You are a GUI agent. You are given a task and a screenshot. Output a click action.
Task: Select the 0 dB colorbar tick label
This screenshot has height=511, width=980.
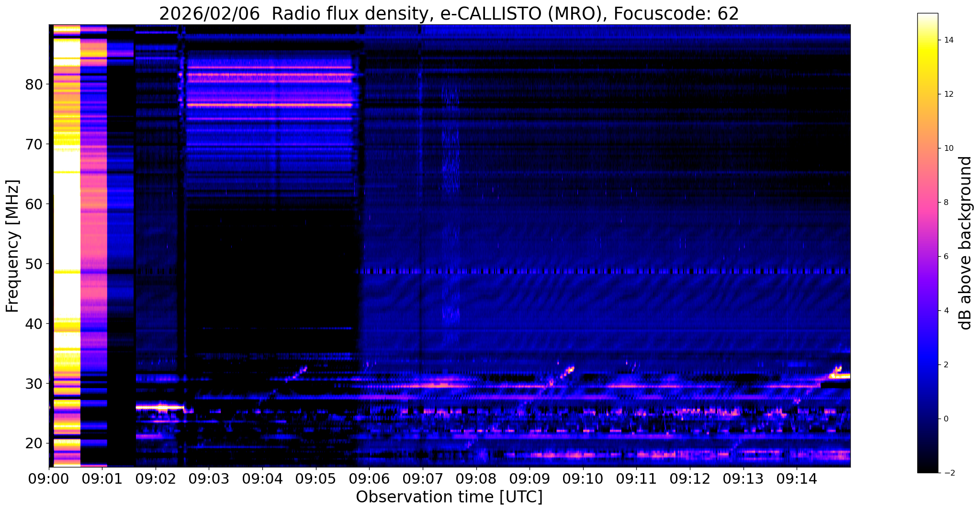(945, 419)
